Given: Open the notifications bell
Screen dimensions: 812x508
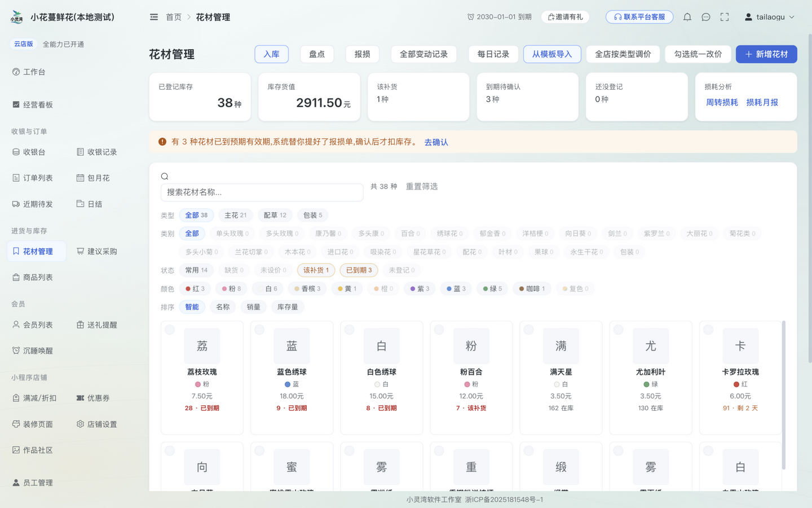Looking at the screenshot, I should coord(687,17).
